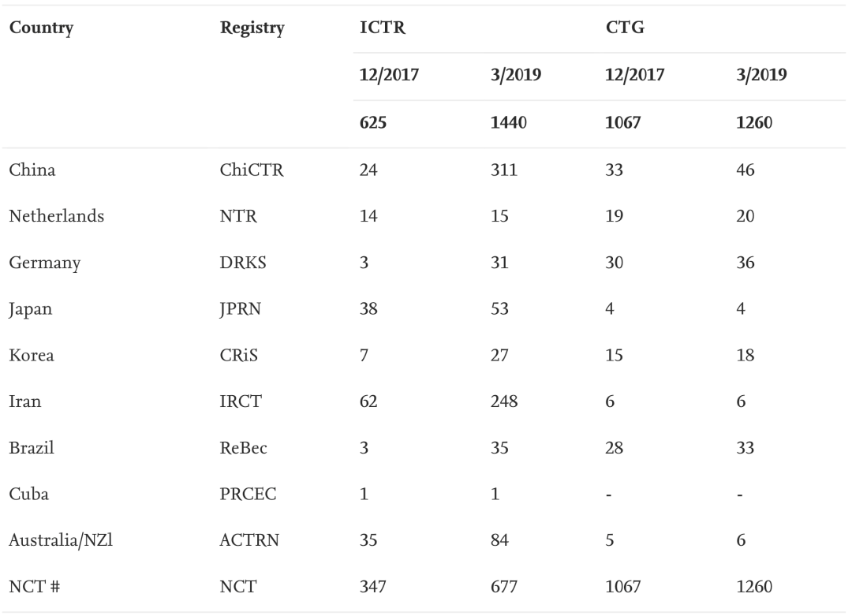Select the CRiS registry cell
The width and height of the screenshot is (852, 616).
(x=238, y=355)
